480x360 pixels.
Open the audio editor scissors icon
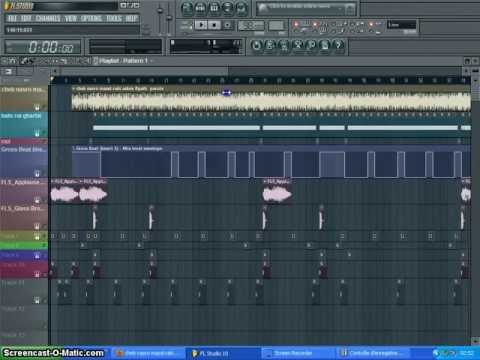click(x=298, y=45)
